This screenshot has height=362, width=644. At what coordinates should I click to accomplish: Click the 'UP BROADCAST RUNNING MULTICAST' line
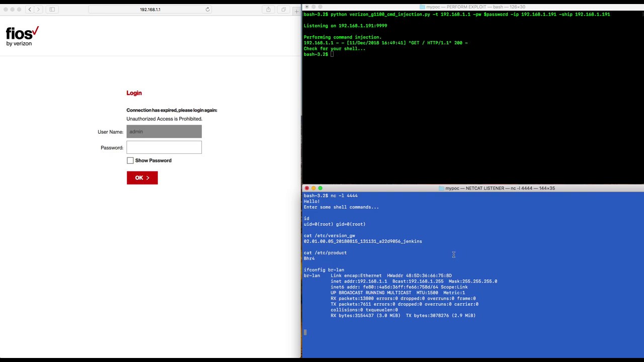click(397, 293)
